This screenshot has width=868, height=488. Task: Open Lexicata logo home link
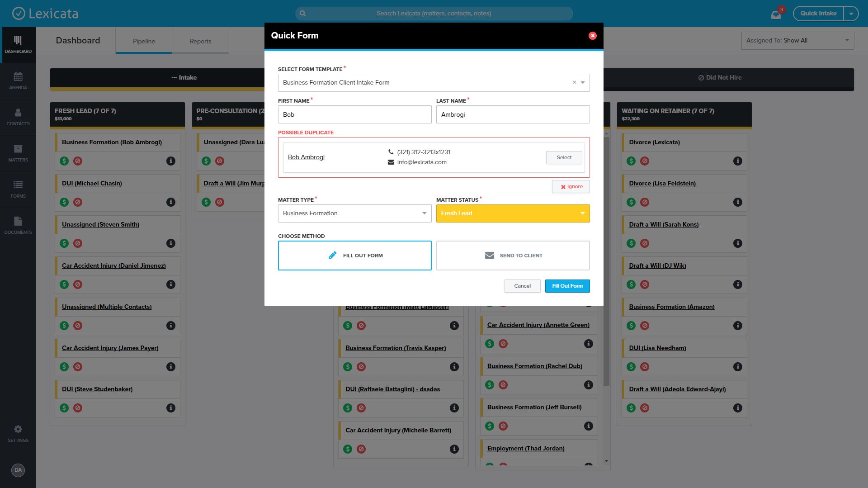point(45,14)
